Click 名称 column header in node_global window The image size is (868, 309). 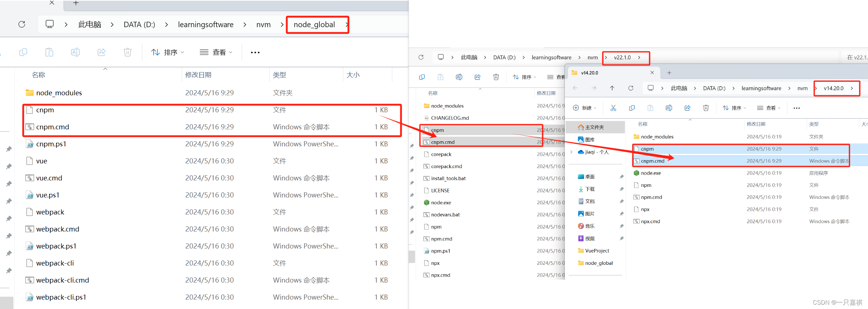38,75
